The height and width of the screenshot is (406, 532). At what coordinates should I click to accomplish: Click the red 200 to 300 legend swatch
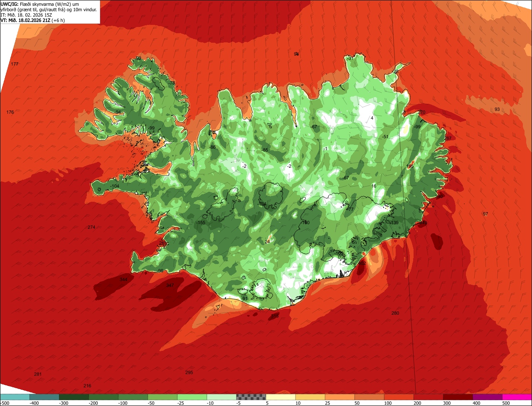point(429,397)
